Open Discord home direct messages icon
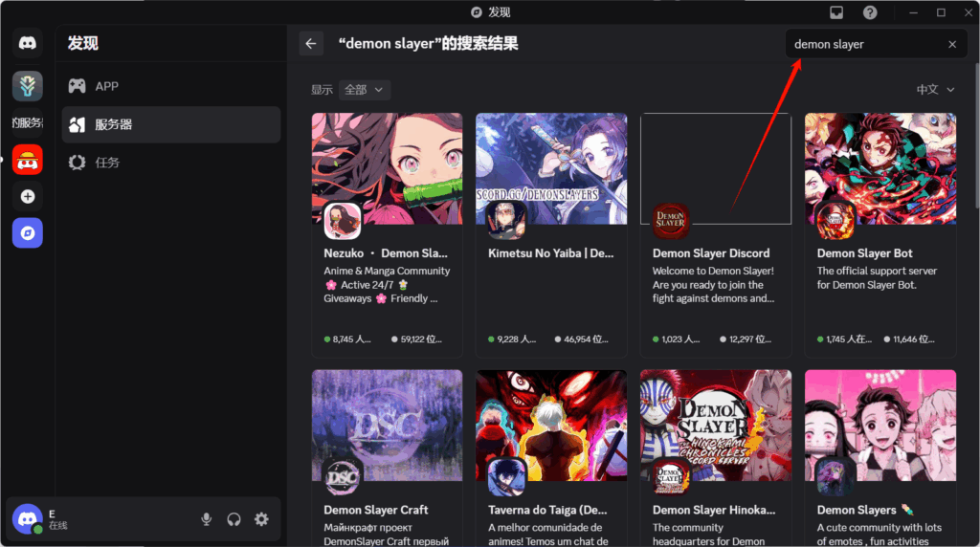 pos(28,43)
